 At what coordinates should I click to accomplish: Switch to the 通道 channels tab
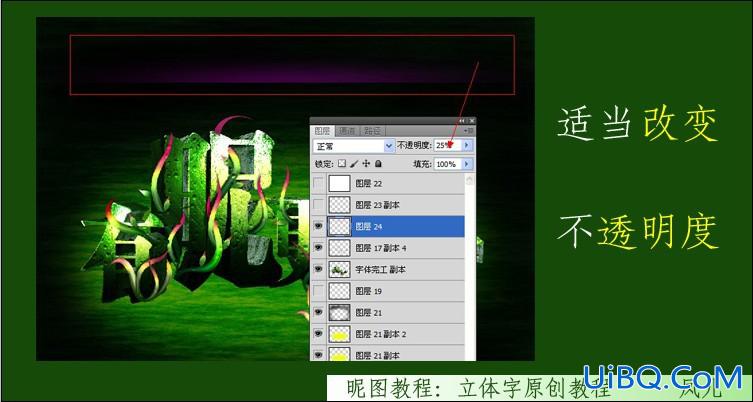pyautogui.click(x=346, y=131)
